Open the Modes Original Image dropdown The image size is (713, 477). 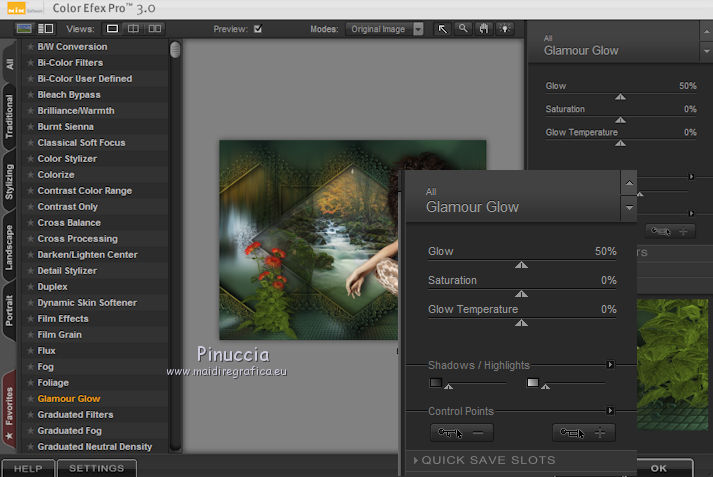point(418,29)
